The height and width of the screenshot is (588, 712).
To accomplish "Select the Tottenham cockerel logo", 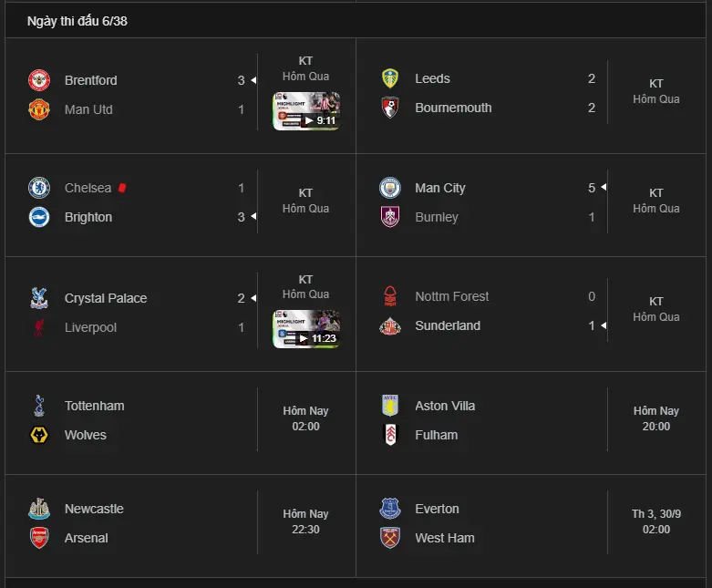I will tap(38, 406).
